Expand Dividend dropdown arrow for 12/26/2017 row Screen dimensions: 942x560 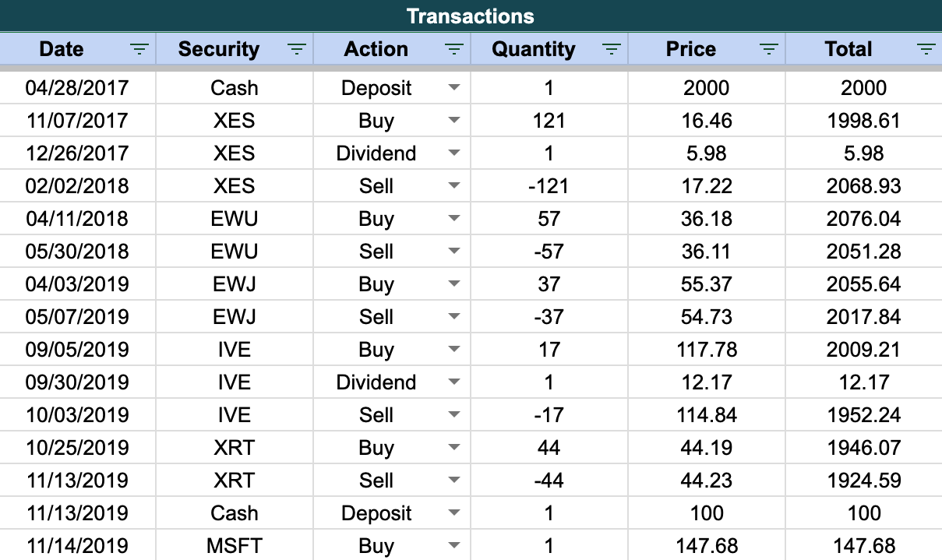[454, 153]
